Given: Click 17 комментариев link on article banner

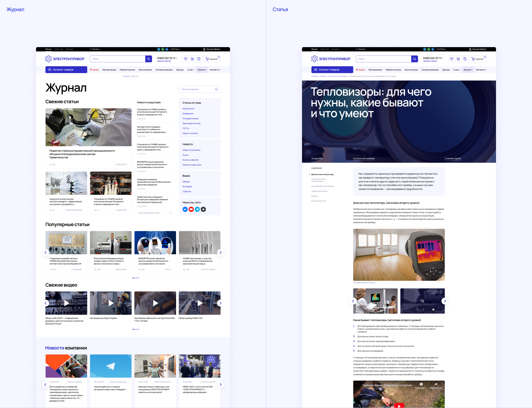Looking at the screenshot, I should pos(452,159).
